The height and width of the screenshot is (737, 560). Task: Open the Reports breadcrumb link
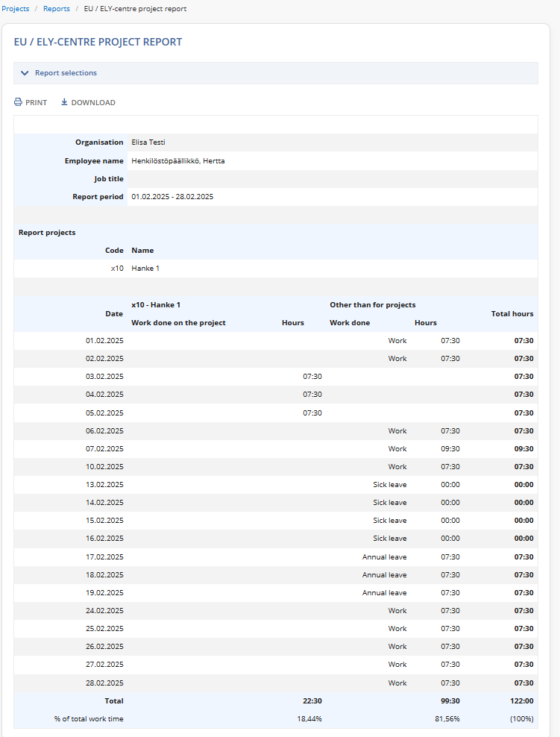tap(57, 8)
